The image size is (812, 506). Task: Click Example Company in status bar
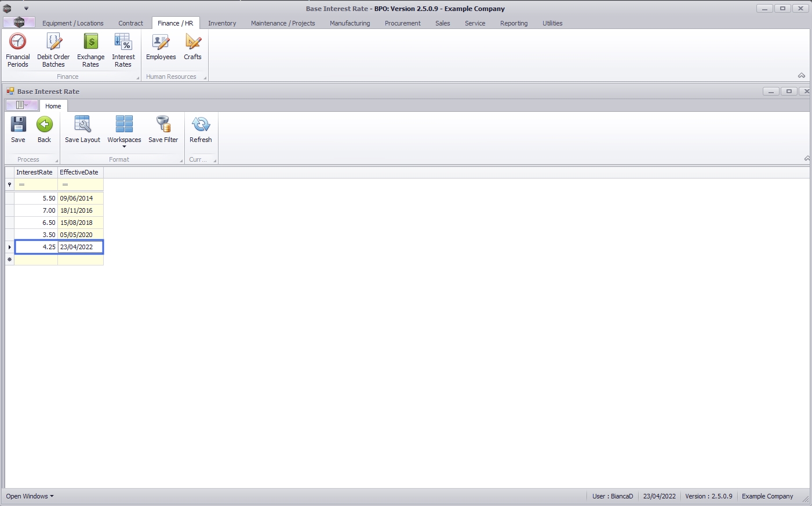[x=767, y=496]
